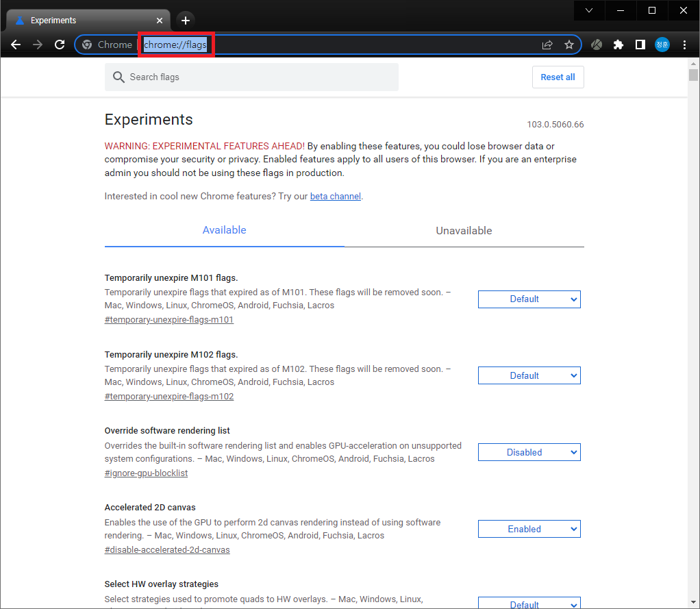Select the Experiments browser tab
700x609 pixels.
click(x=88, y=21)
